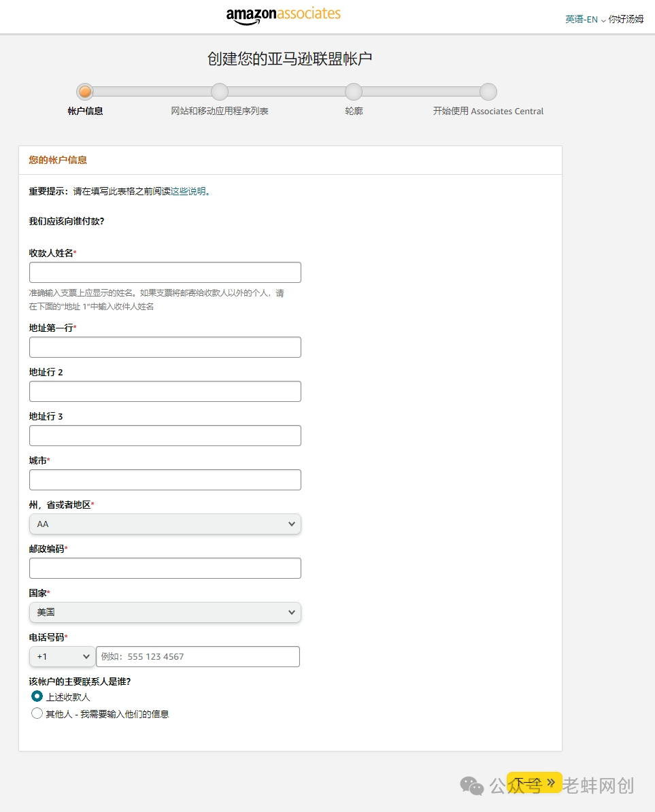Open the 这些说明 instructions link

coord(188,191)
